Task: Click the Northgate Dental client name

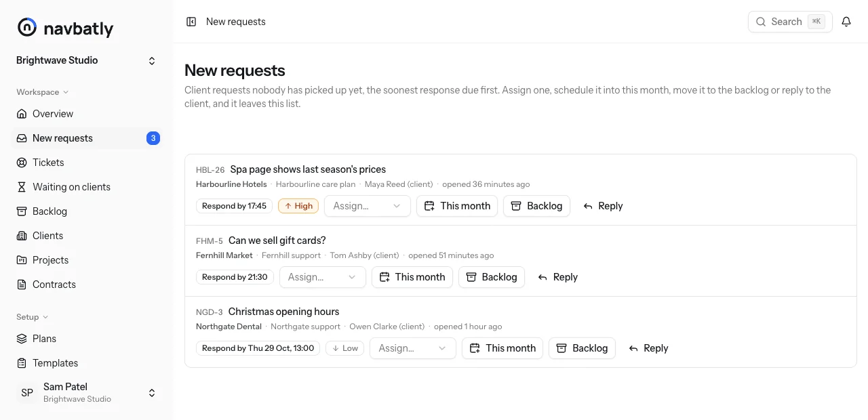Action: tap(229, 327)
